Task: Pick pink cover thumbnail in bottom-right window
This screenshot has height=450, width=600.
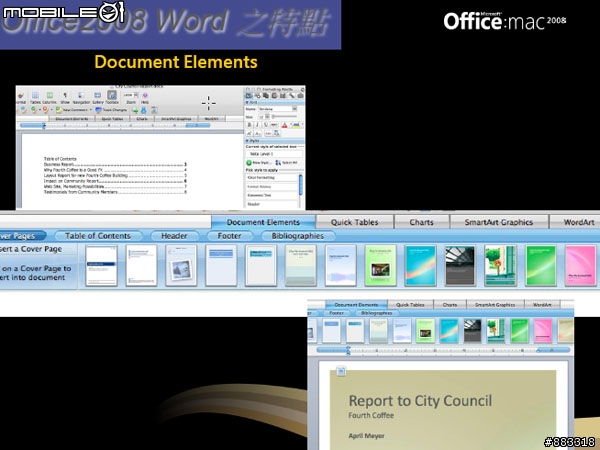Action: click(x=543, y=331)
